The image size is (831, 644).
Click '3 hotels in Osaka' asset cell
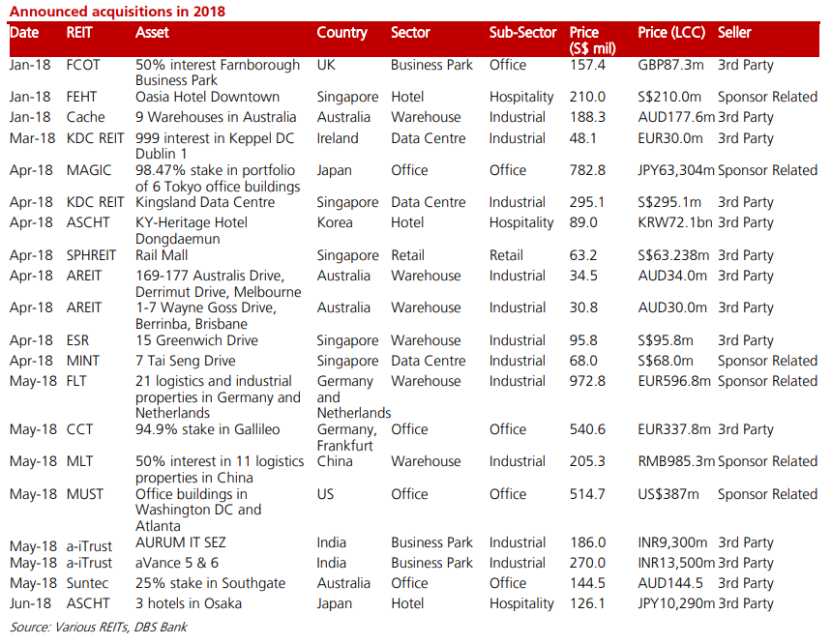pos(189,603)
